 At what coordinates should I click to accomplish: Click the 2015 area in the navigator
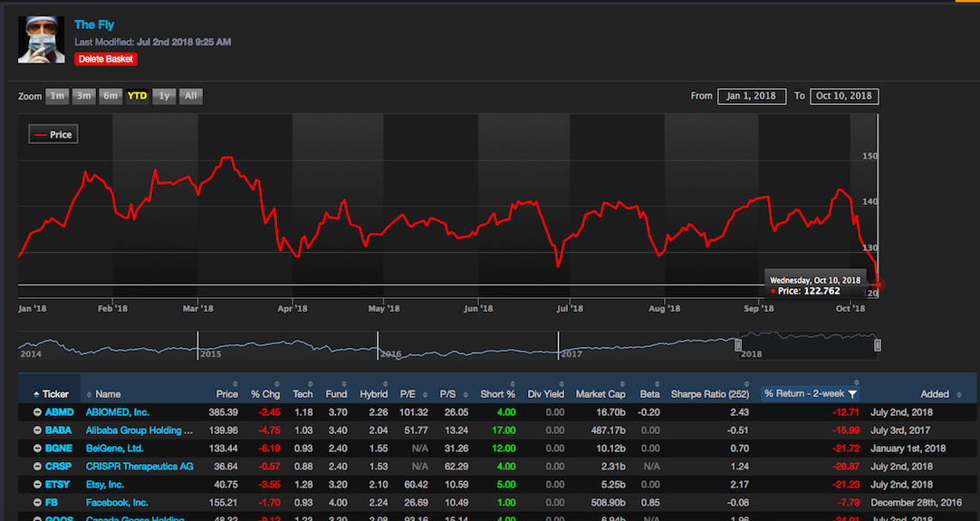(287, 346)
